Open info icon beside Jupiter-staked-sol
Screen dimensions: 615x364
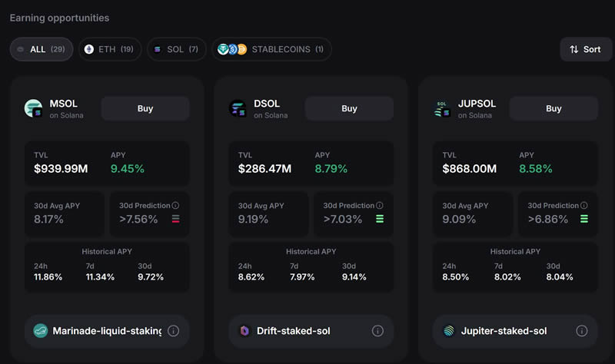click(x=582, y=331)
